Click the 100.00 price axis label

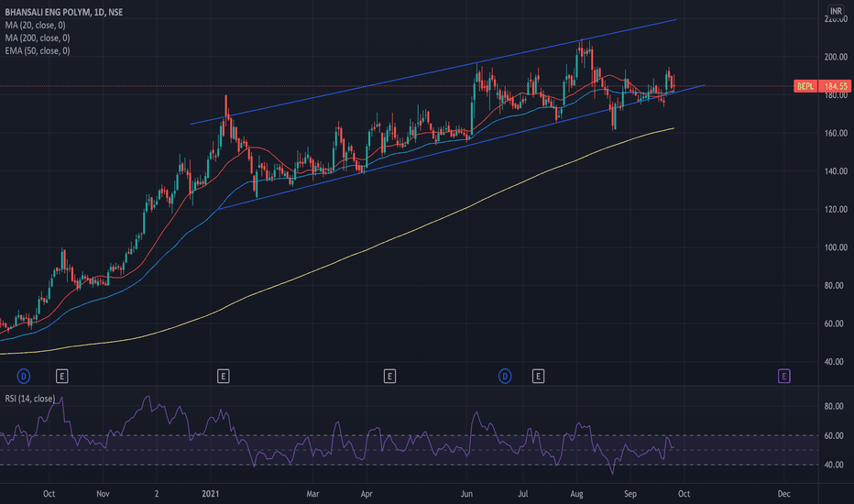coord(836,247)
